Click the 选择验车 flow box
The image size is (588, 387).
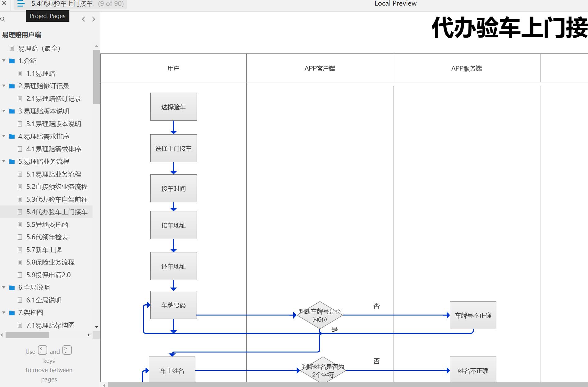click(173, 107)
